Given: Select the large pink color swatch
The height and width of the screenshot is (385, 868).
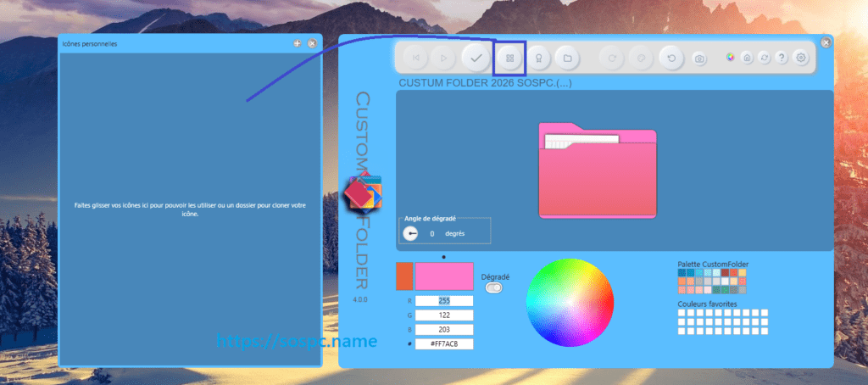Looking at the screenshot, I should [444, 276].
